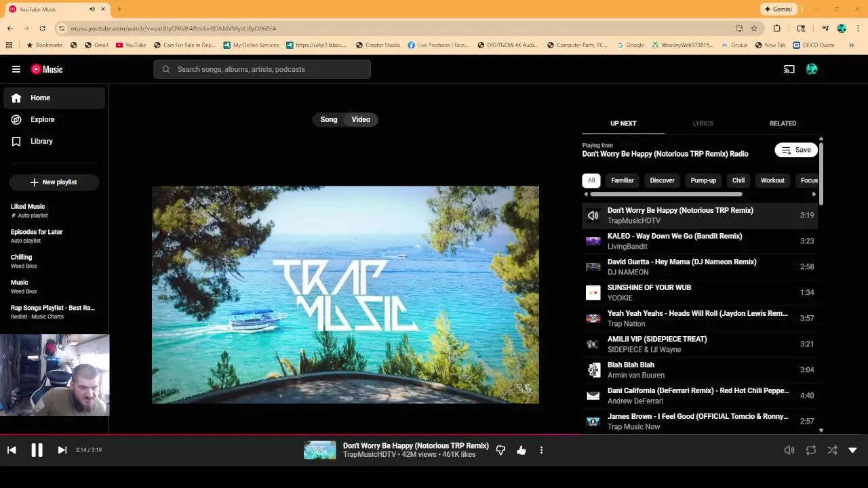Open the YouTube Music hamburger menu
This screenshot has width=868, height=488.
[x=16, y=69]
